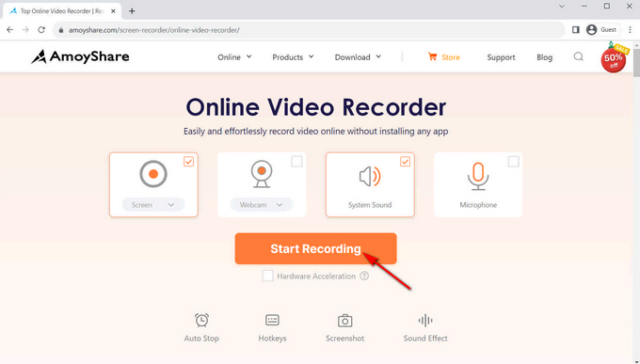The height and width of the screenshot is (364, 640).
Task: Select the Microphone icon
Action: point(478,176)
